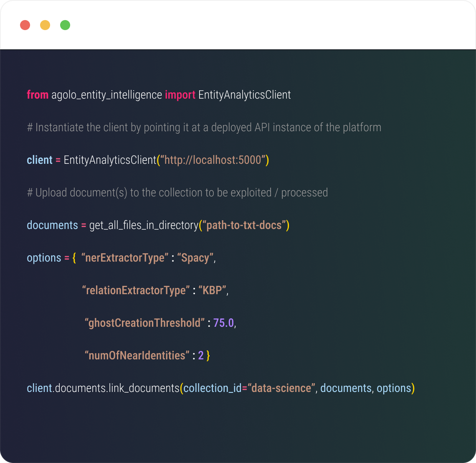Click the purple 75.0 numeric value
476x463 pixels.
tap(224, 323)
